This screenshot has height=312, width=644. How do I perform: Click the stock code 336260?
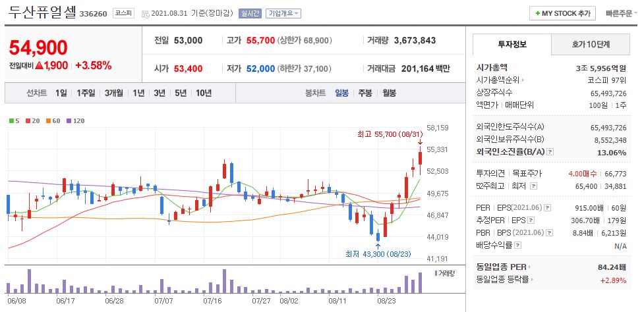[93, 14]
